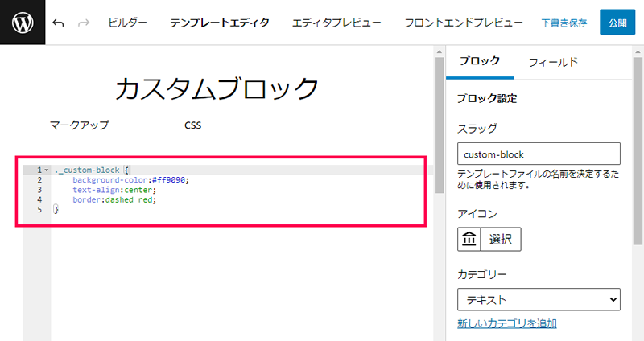The image size is (644, 341).
Task: Click the editor vertical scrollbar thumb
Action: click(439, 125)
